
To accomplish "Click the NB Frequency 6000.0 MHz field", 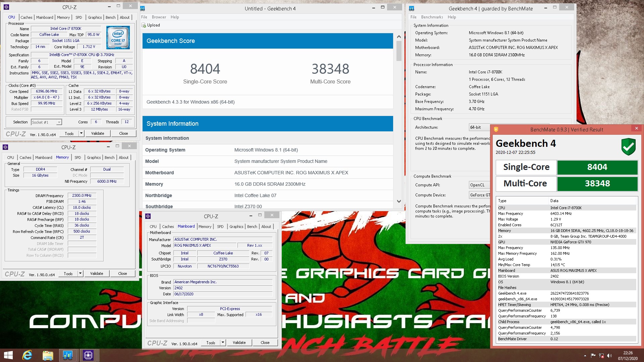I will pyautogui.click(x=107, y=181).
